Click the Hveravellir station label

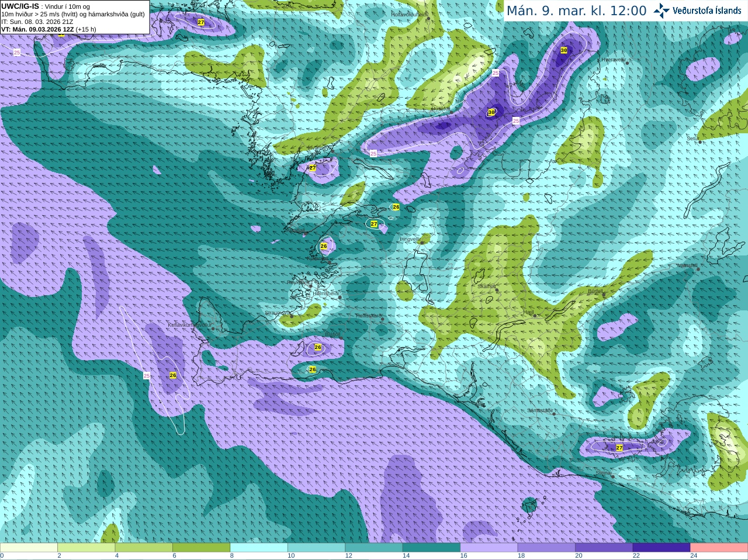(614, 60)
